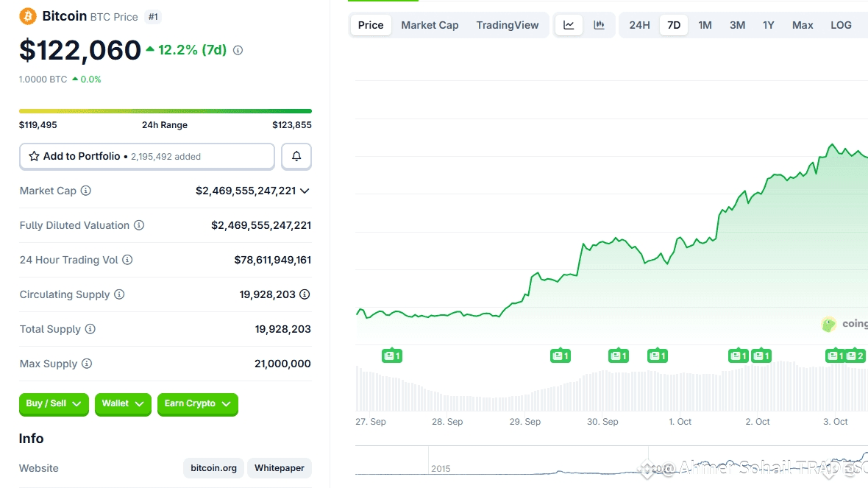Image resolution: width=868 pixels, height=488 pixels.
Task: Open Market Cap info tooltip icon
Action: 86,191
